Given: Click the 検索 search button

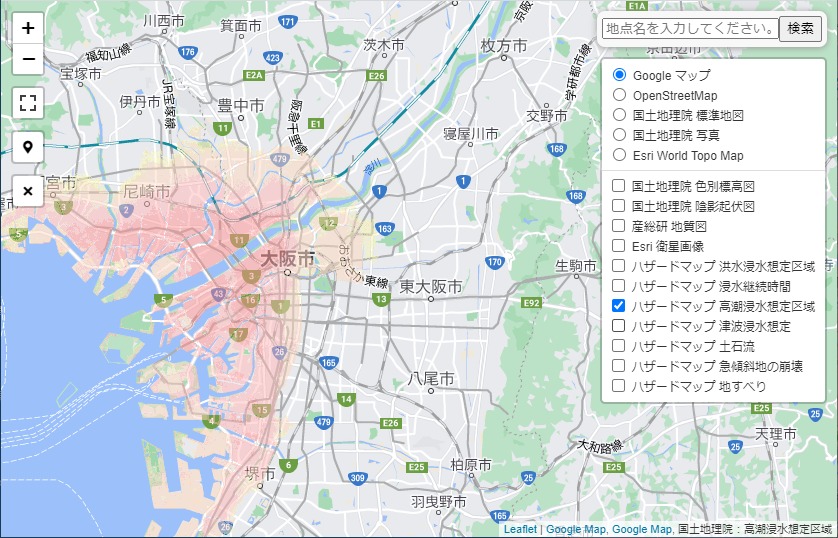Looking at the screenshot, I should point(800,28).
